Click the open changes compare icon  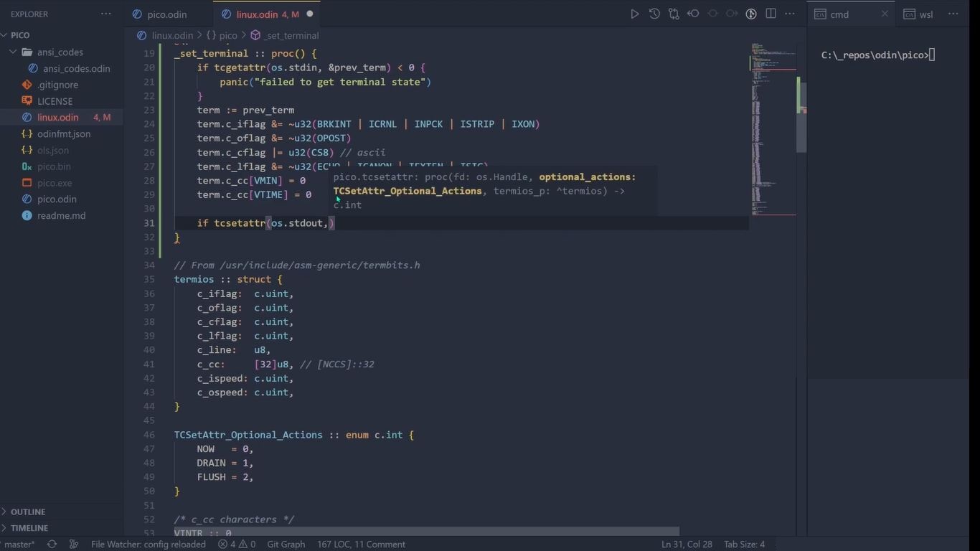[x=674, y=14]
